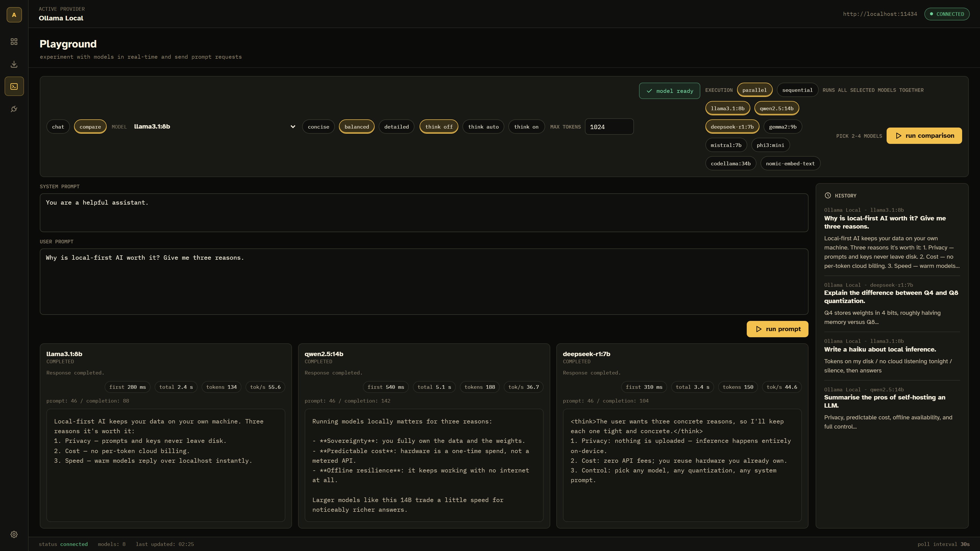980x551 pixels.
Task: Click the Ollama Local provider name
Action: (x=61, y=18)
